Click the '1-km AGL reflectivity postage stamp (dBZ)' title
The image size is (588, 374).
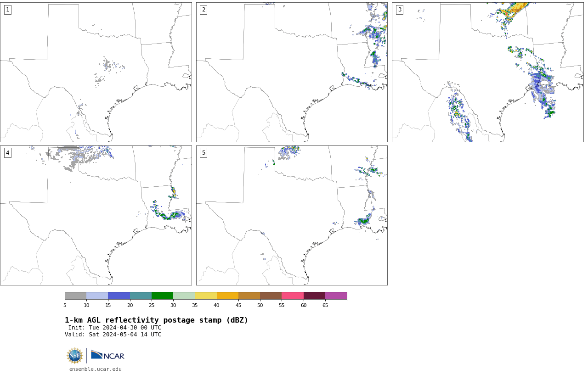point(156,320)
